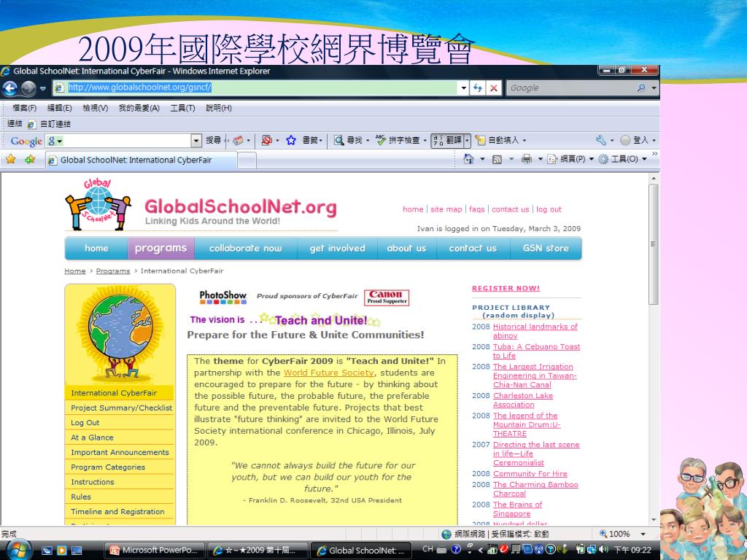Switch to Microsoft PowerPoint taskbar button
Screen dimensions: 747x560
[x=155, y=550]
